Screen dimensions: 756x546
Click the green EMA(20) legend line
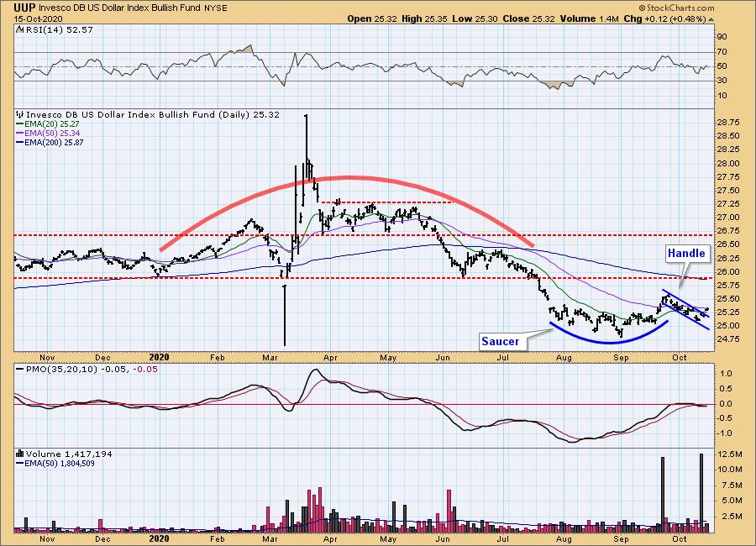coord(20,124)
